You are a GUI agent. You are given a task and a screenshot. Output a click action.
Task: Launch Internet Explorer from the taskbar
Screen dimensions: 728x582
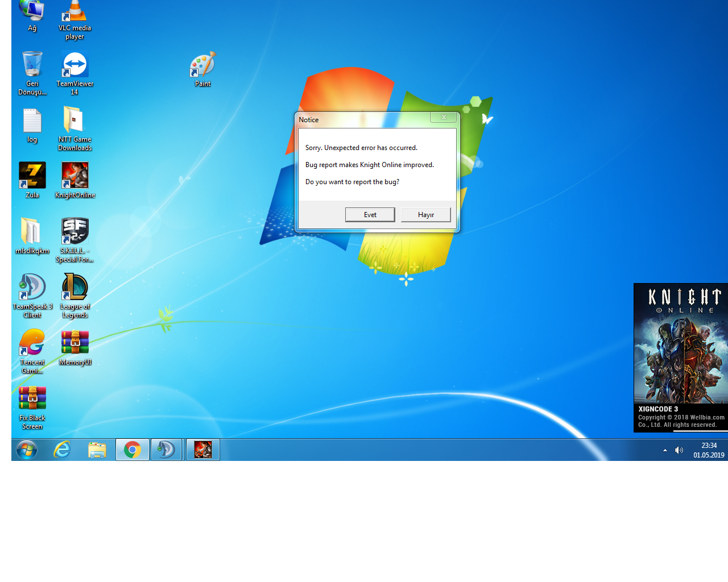(62, 450)
